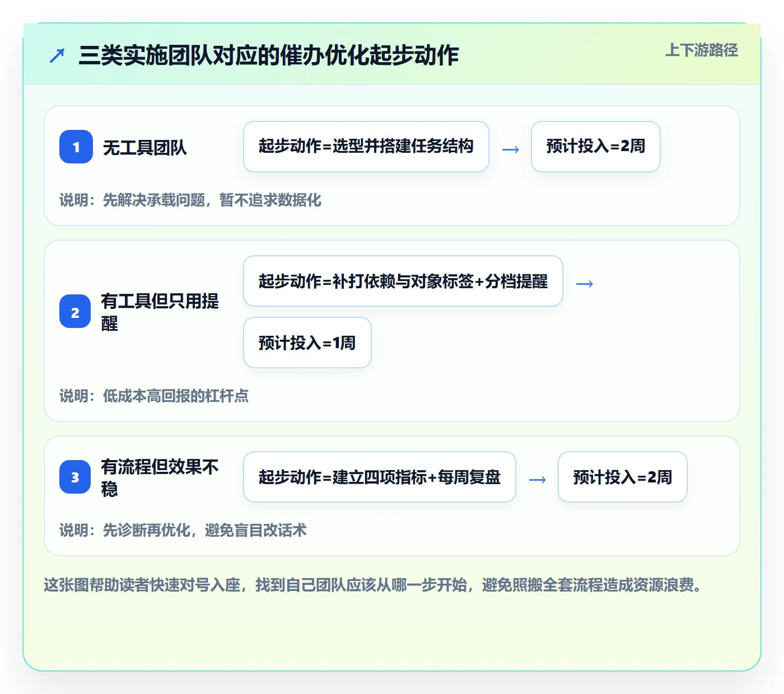Click the 有工具但只用提醒 team name

click(x=160, y=312)
